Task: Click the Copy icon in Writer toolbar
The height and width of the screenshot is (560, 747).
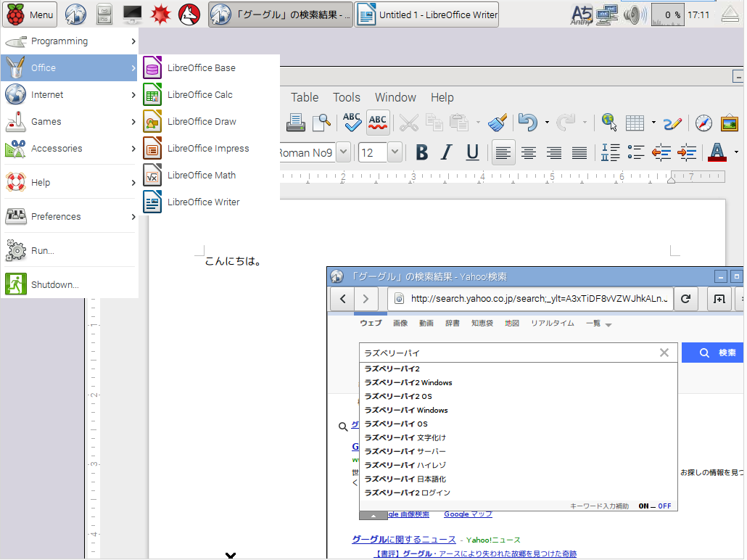Action: click(x=434, y=123)
